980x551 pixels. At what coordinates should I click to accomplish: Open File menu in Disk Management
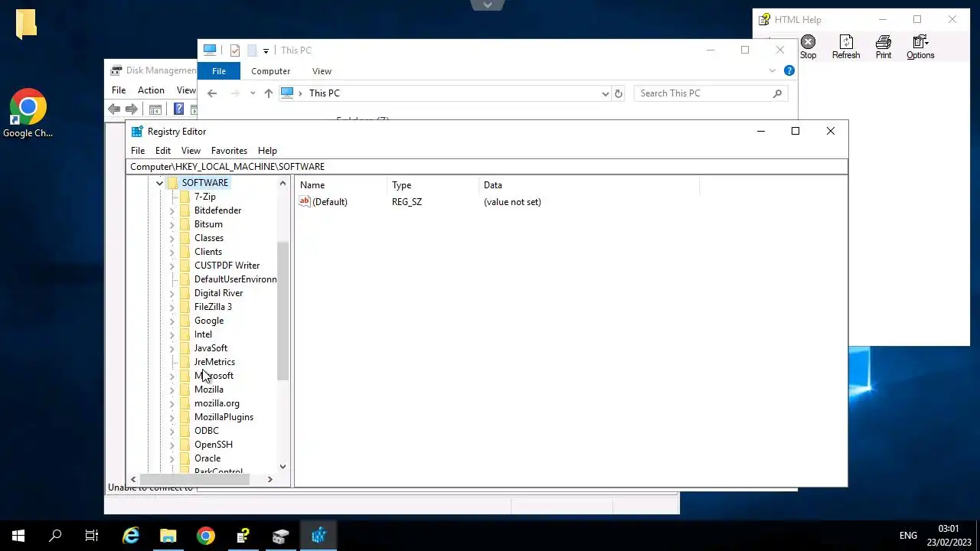[119, 90]
